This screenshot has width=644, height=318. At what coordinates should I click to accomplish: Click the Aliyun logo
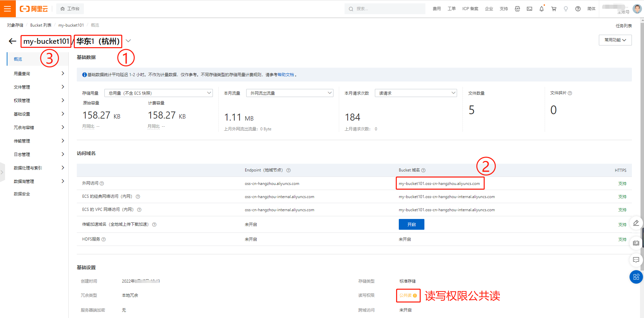[34, 9]
